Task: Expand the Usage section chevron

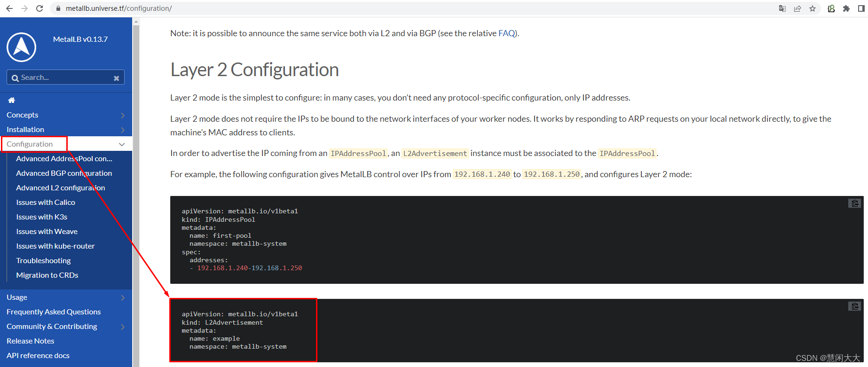Action: (123, 297)
